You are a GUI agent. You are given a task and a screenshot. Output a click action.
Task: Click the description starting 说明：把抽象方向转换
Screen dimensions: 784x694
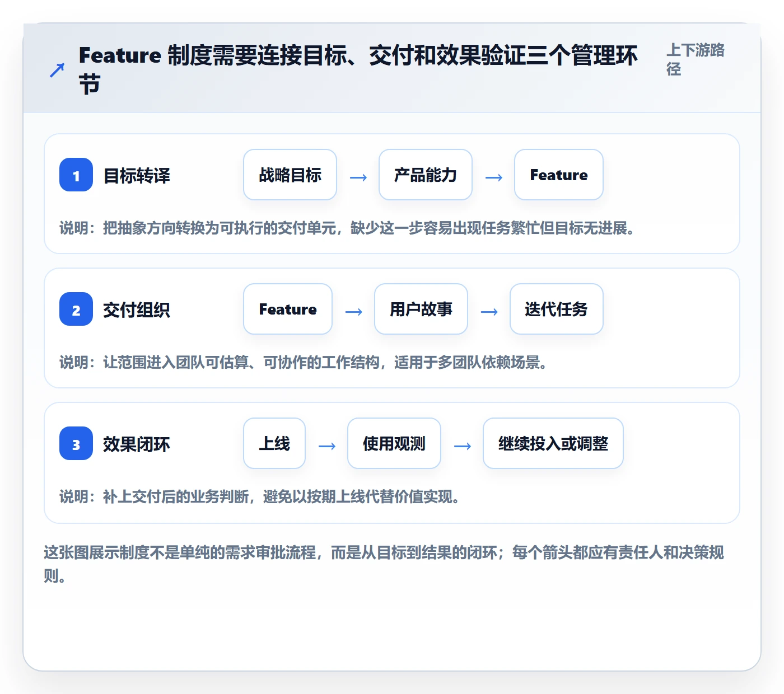click(x=347, y=228)
